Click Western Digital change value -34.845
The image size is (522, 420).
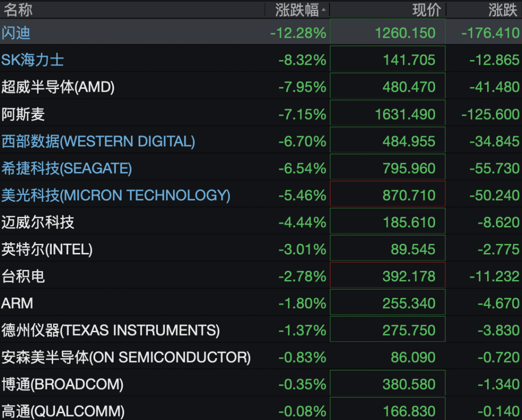coord(494,141)
